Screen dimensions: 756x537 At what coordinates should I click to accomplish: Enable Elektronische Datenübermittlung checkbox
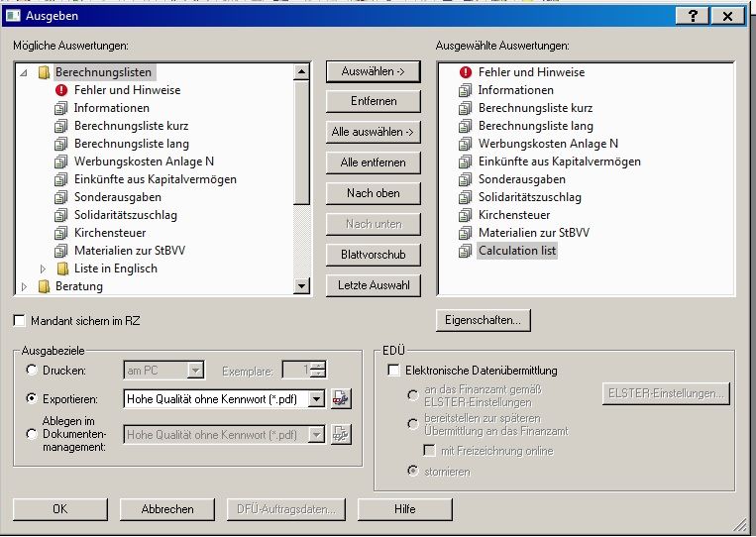[394, 371]
